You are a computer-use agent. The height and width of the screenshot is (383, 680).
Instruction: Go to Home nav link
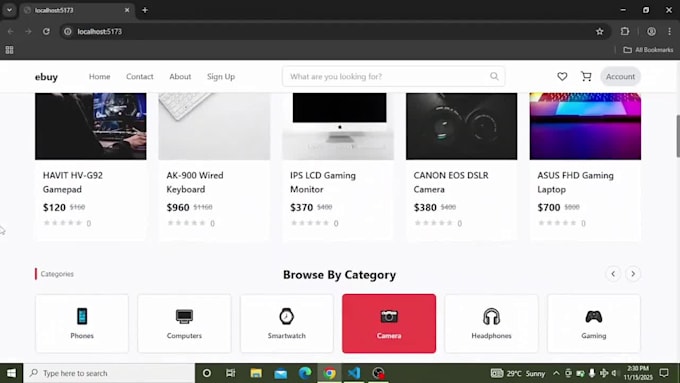tap(99, 76)
